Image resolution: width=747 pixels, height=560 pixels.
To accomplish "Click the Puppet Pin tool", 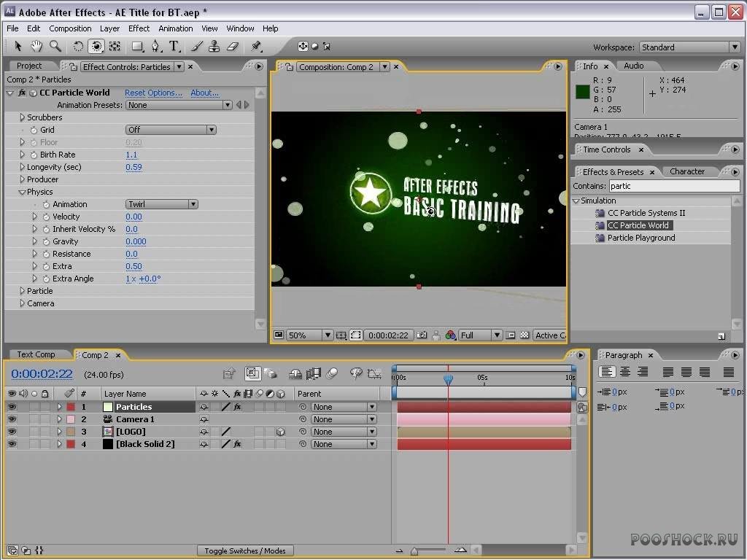I will (256, 47).
